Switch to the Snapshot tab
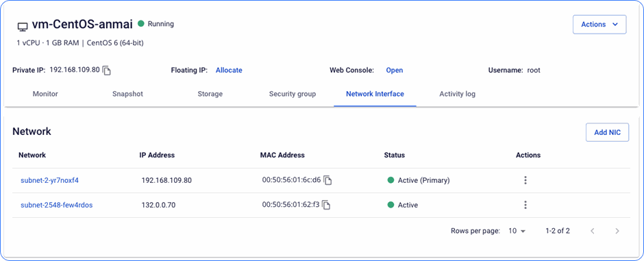Screen dimensions: 644x261 point(127,94)
